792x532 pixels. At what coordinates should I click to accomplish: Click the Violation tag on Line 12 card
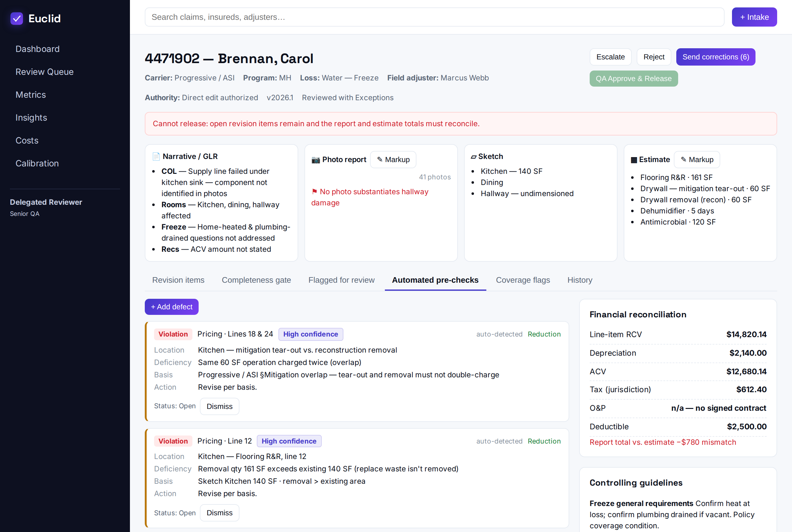coord(173,441)
